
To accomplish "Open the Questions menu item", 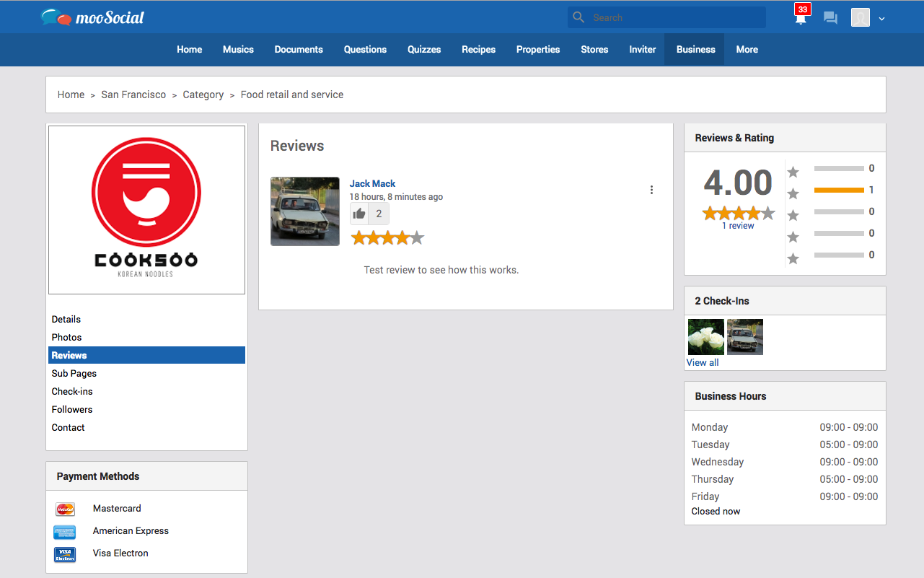I will click(365, 49).
